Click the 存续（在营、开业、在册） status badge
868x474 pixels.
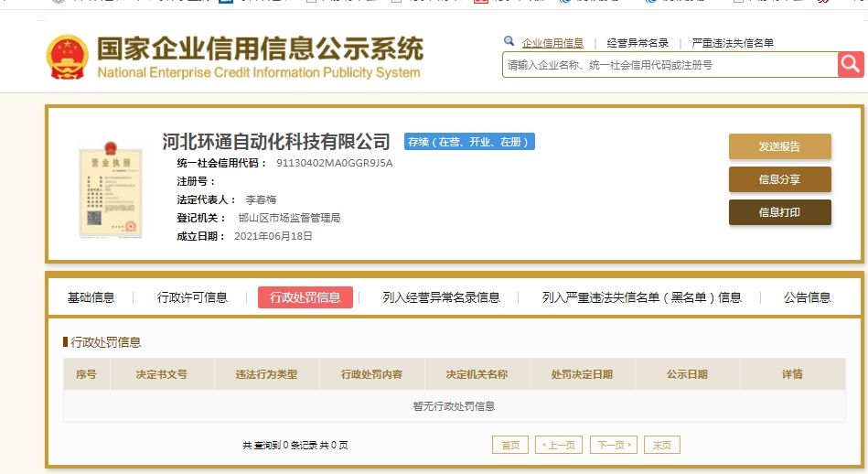click(469, 142)
